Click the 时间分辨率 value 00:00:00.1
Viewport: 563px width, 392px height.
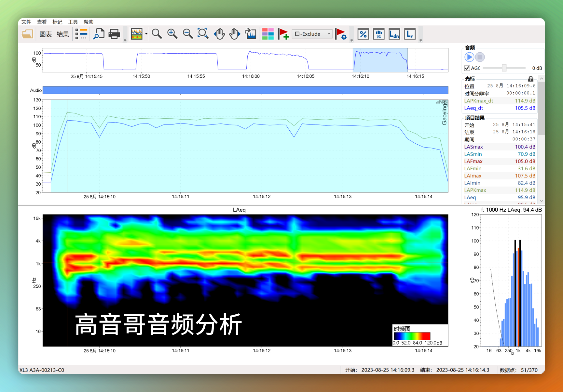point(521,93)
